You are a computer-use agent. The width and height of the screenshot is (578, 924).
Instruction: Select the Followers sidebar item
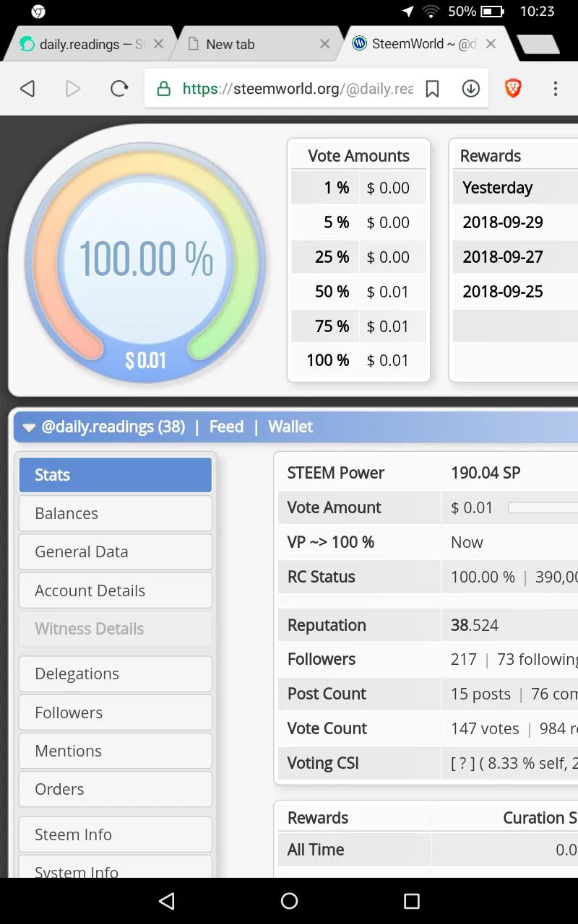116,712
